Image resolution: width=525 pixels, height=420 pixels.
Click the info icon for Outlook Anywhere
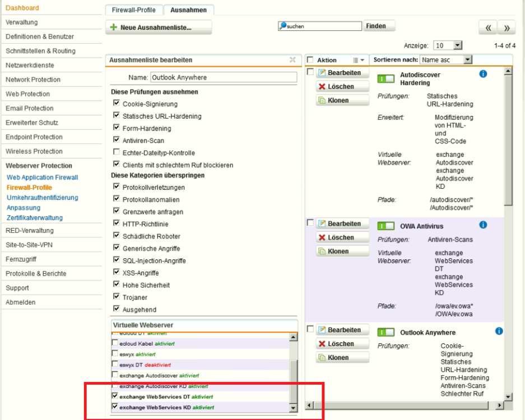coord(499,332)
